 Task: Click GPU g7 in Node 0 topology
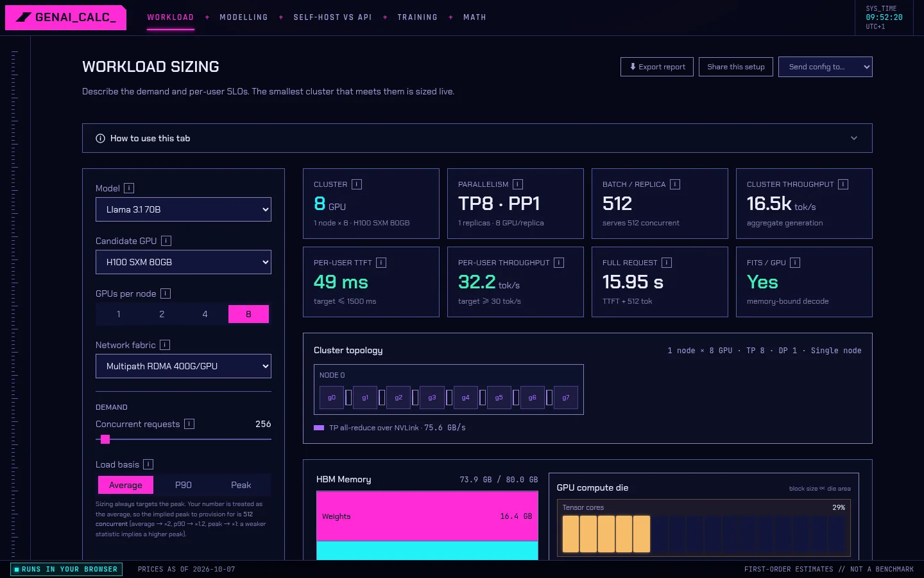click(565, 398)
